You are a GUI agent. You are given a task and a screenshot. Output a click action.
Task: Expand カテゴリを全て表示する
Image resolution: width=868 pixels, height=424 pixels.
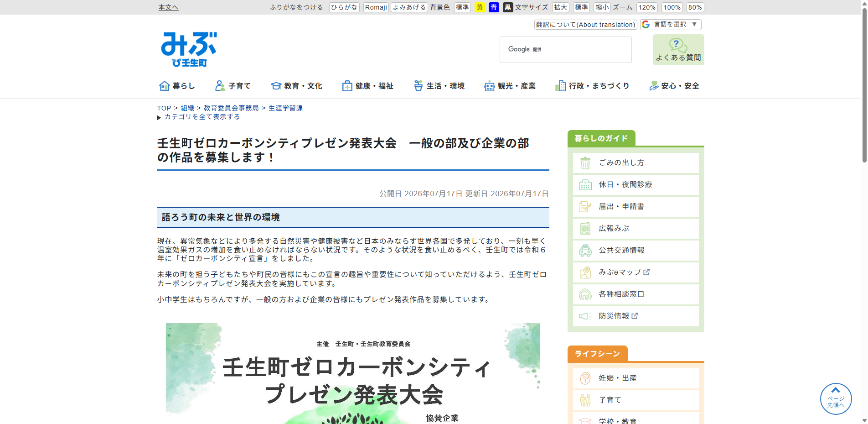pyautogui.click(x=202, y=117)
